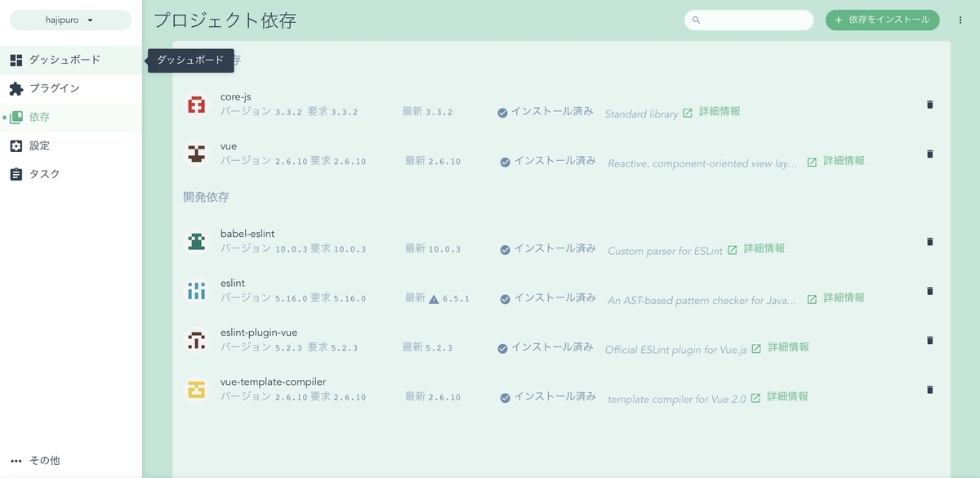Click 'Official ESLint plugin for Vue.js' description
Viewport: 980px width, 478px height.
pyautogui.click(x=676, y=349)
